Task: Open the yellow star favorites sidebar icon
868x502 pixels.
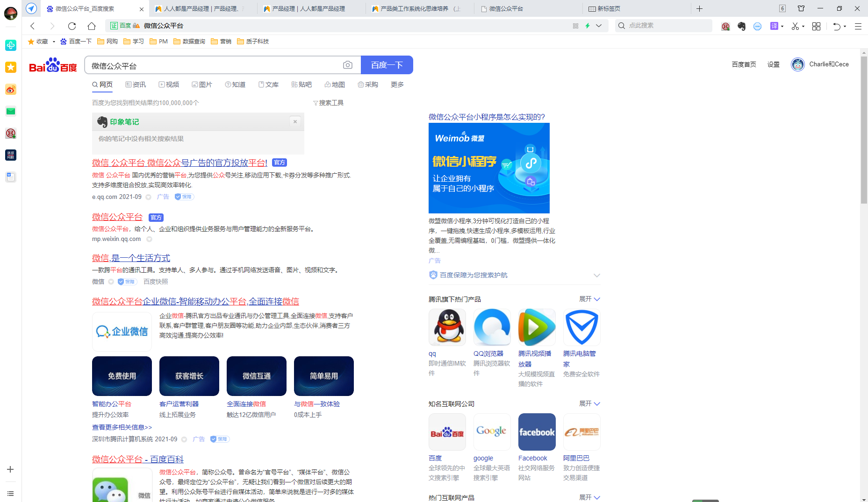Action: click(x=11, y=67)
